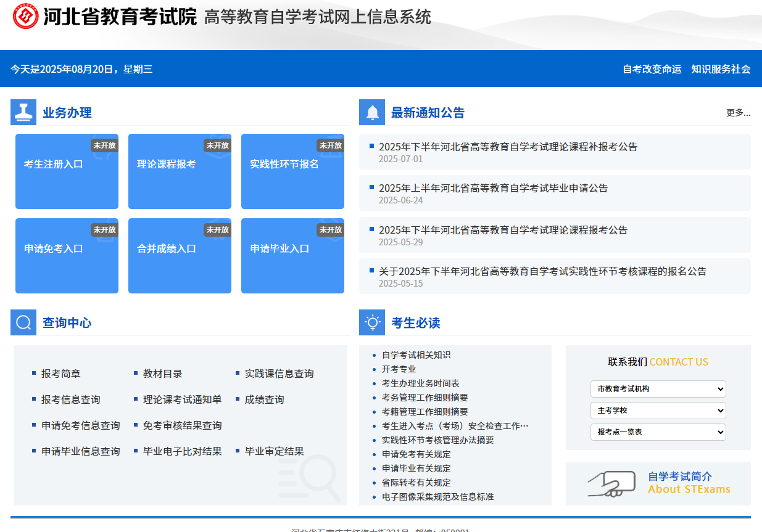Open the 教材目录 query link

[x=163, y=374]
